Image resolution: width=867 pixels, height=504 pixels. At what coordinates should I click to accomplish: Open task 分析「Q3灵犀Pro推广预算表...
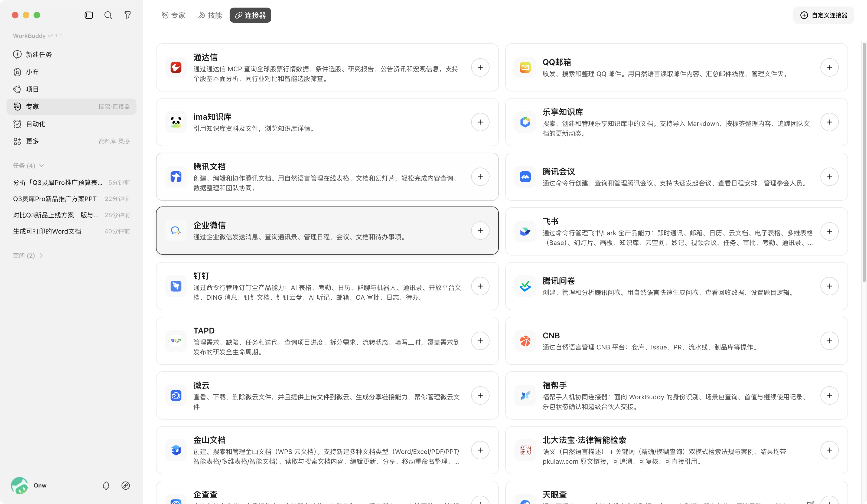(71, 183)
